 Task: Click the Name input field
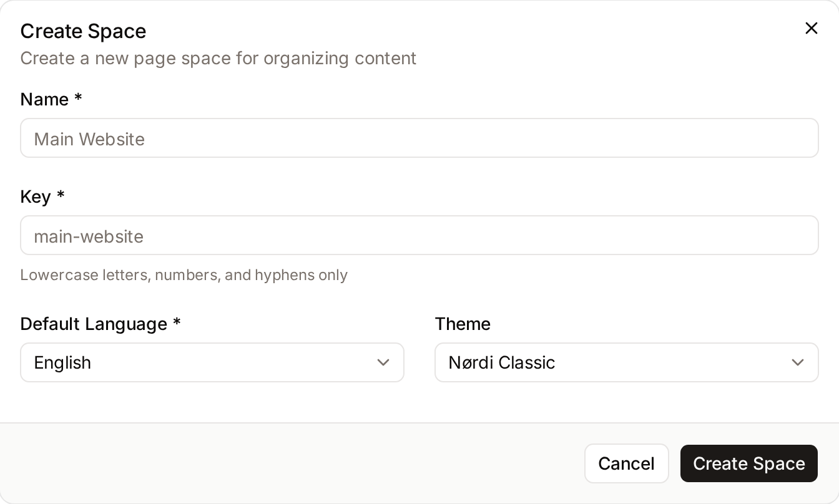click(x=419, y=138)
